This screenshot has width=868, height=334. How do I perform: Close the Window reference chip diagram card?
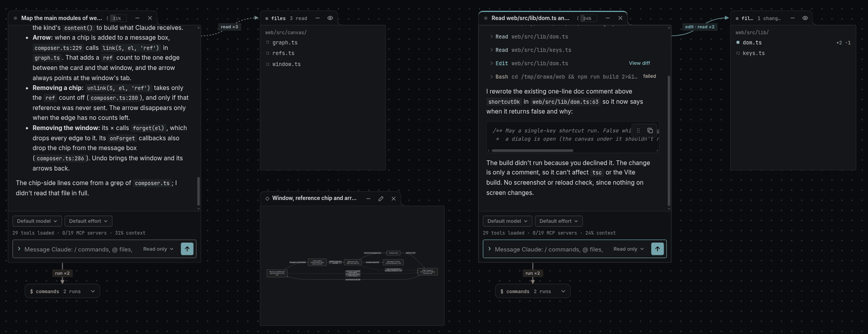coord(394,199)
